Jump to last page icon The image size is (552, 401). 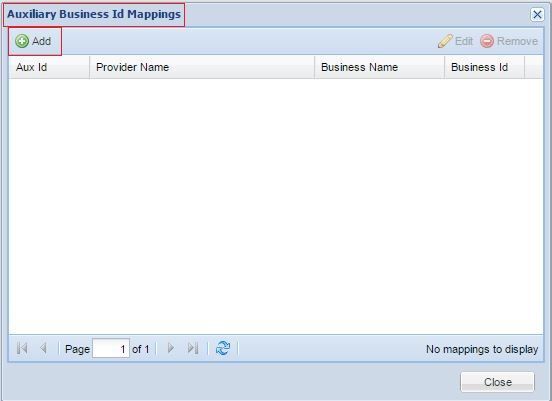coord(193,349)
